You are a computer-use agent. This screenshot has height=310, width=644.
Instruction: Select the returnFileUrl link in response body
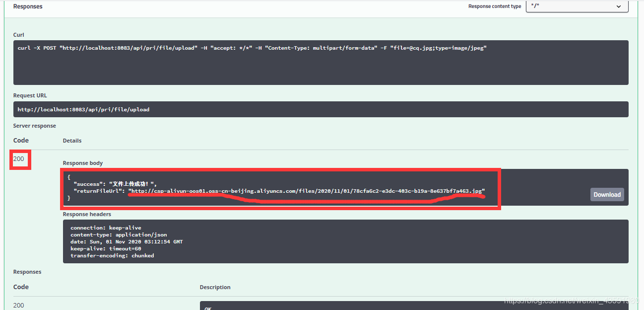tap(307, 191)
